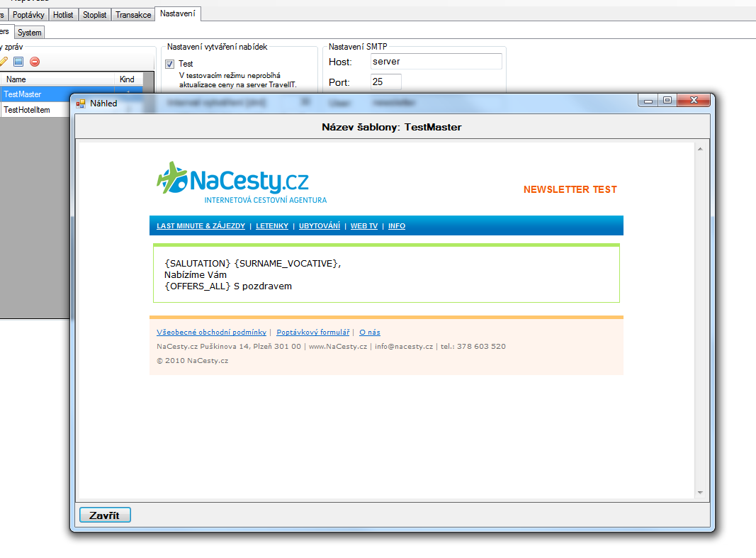This screenshot has width=756, height=558.
Task: Open the System sub-tab
Action: click(30, 33)
